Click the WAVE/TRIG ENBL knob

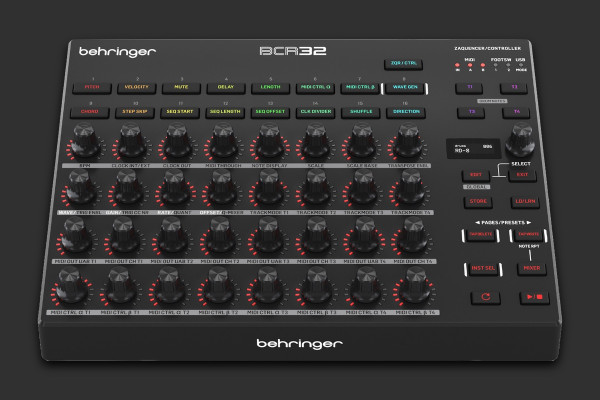tap(80, 188)
